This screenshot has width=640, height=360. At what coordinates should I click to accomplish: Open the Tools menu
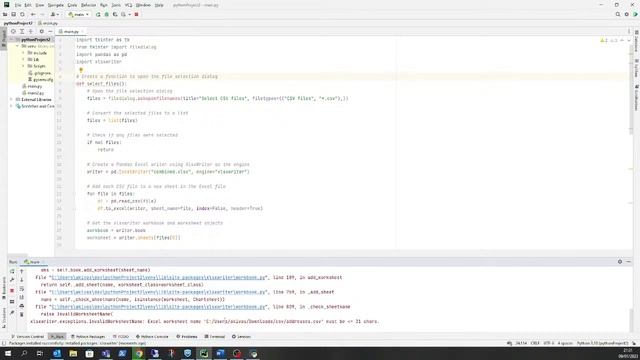tap(116, 5)
